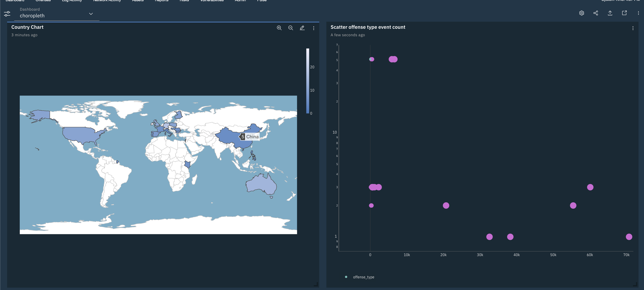Zoom in on the Country Chart

coord(279,28)
